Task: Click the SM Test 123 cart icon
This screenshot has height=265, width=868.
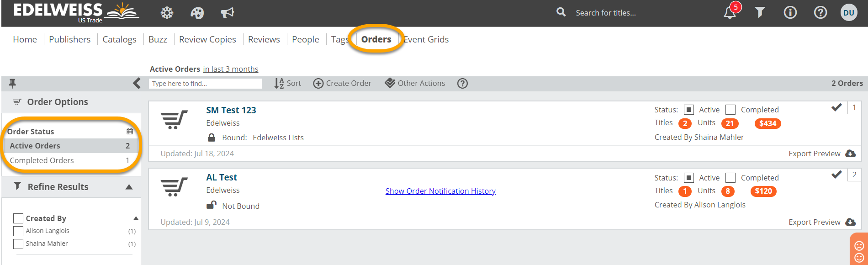Action: (174, 120)
